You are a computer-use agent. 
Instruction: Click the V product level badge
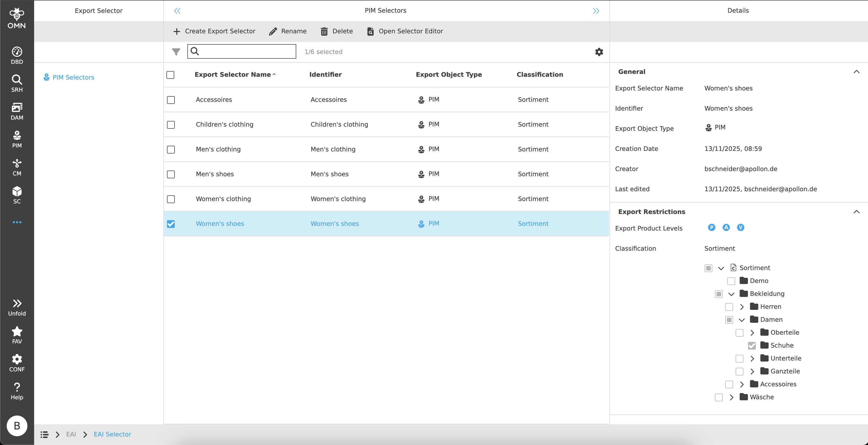740,228
